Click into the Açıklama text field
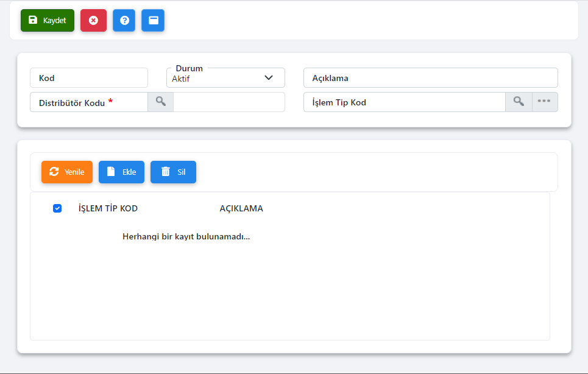 [430, 78]
